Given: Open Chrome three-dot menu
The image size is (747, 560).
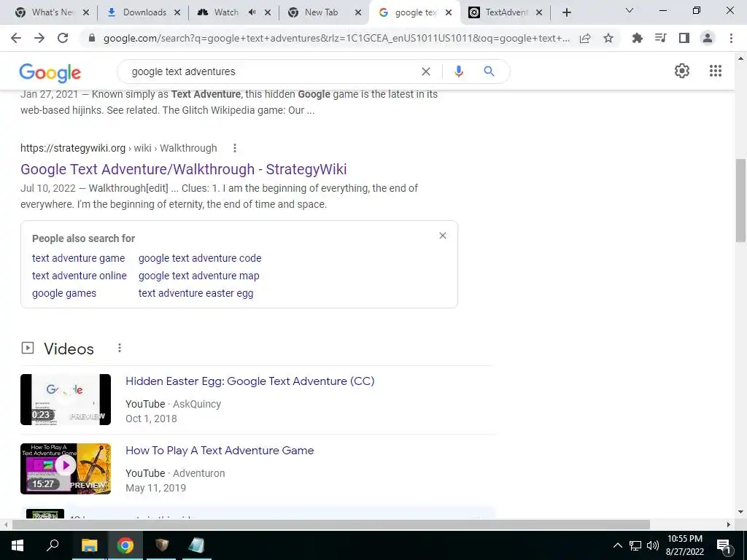Looking at the screenshot, I should [731, 38].
